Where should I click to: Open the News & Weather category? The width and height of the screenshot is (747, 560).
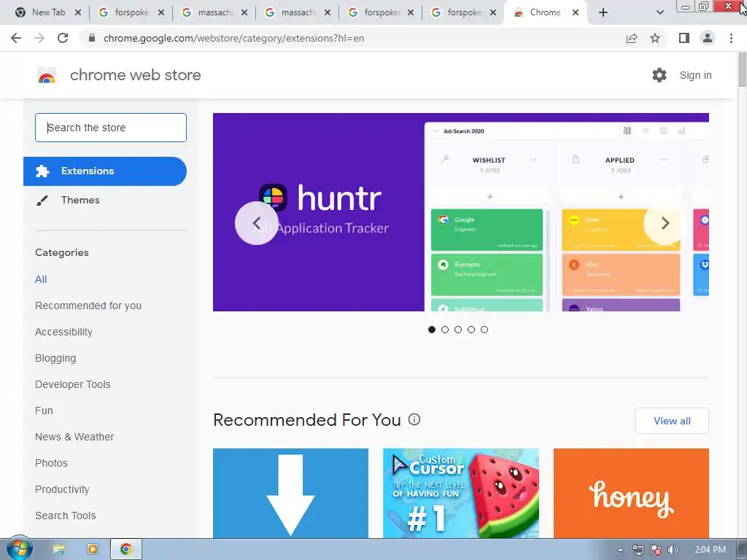coord(74,437)
